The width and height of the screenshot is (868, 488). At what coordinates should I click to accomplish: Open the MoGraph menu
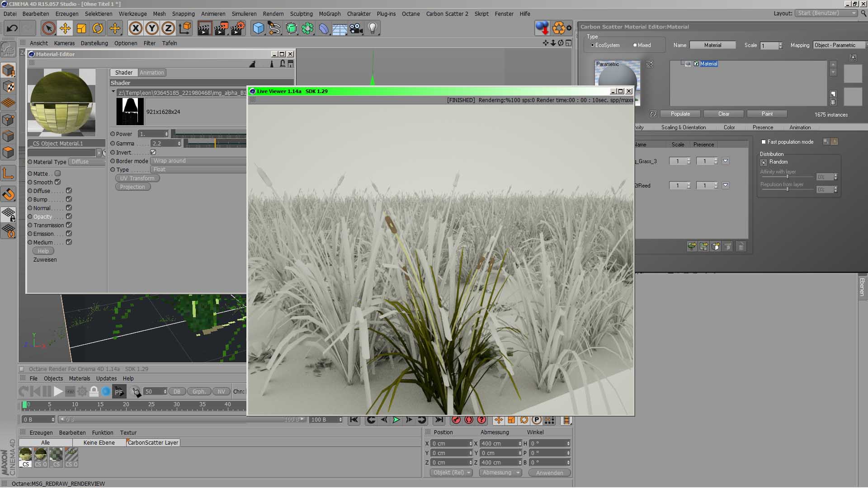330,14
